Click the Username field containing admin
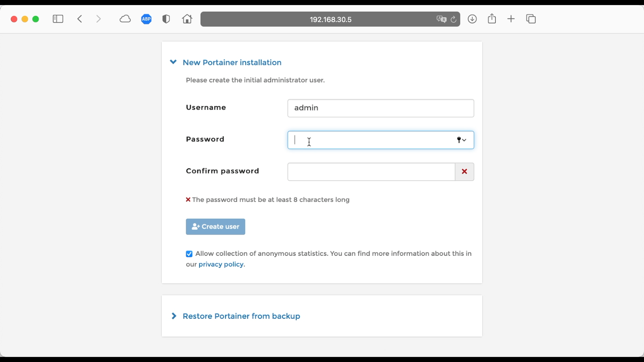 pos(380,108)
